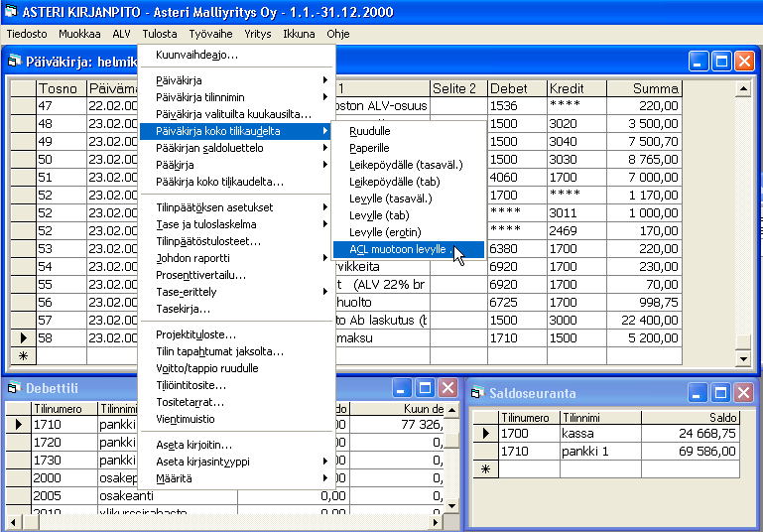Select Projektituloste... entry
763x532 pixels.
(237, 334)
